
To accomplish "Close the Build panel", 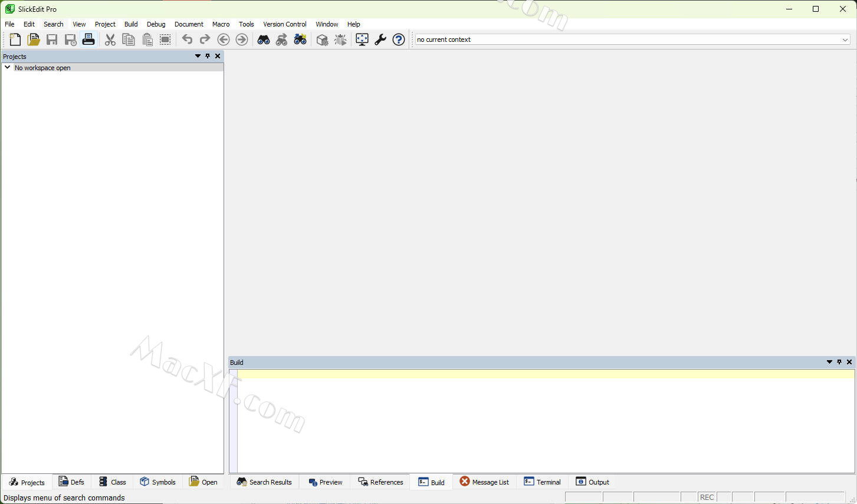I will (x=849, y=362).
